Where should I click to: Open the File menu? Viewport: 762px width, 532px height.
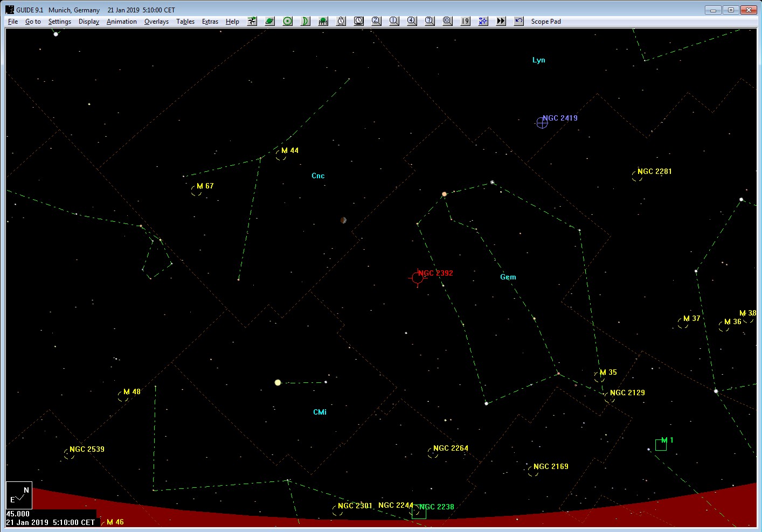pos(13,22)
